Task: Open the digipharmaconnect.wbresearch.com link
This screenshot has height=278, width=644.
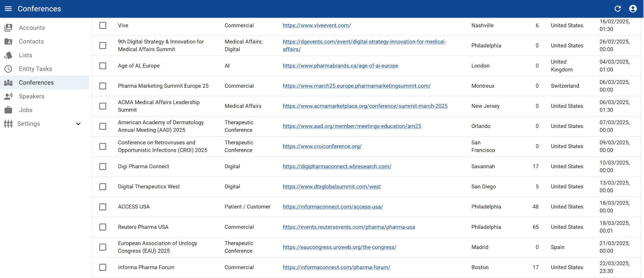Action: [x=337, y=166]
